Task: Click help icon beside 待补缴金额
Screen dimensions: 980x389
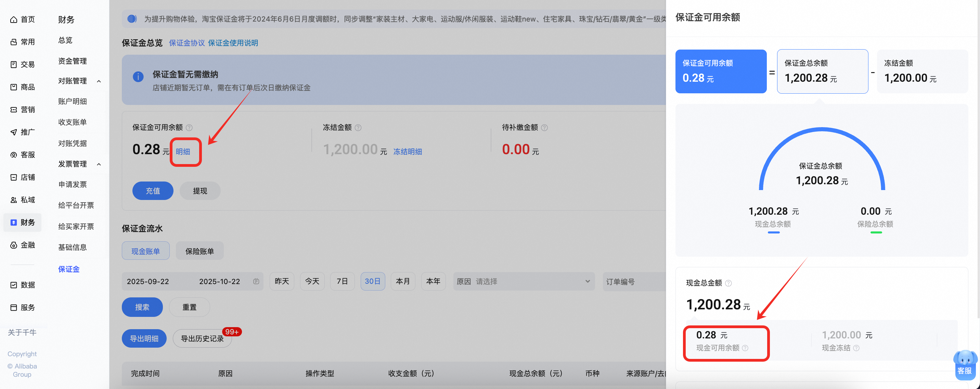Action: [x=544, y=128]
